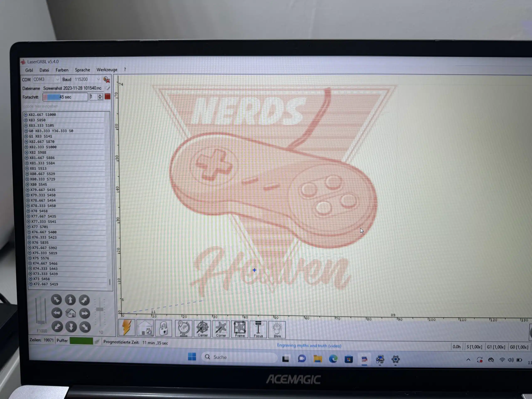Open the Engraving myths and truth link
Image resolution: width=532 pixels, height=399 pixels.
309,346
